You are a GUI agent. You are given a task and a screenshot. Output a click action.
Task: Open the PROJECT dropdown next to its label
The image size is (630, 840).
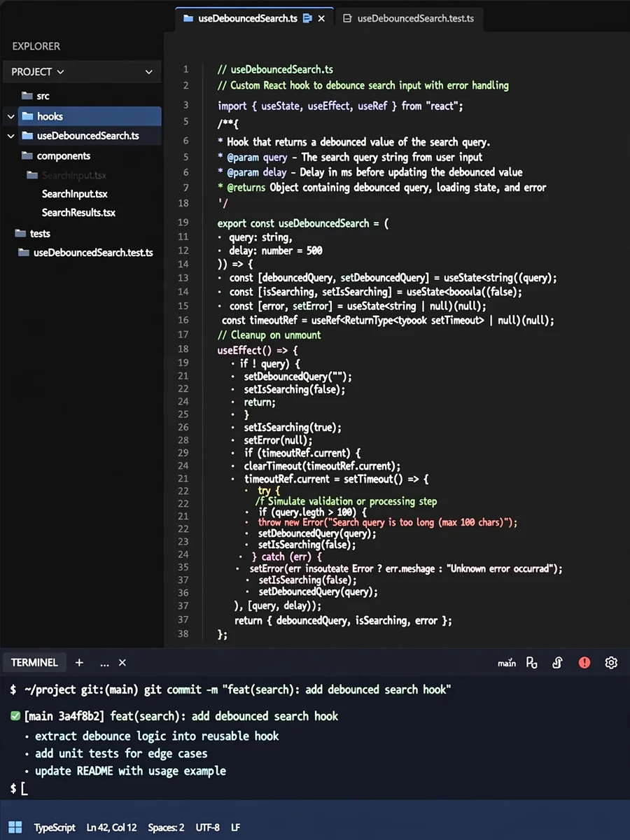click(60, 72)
